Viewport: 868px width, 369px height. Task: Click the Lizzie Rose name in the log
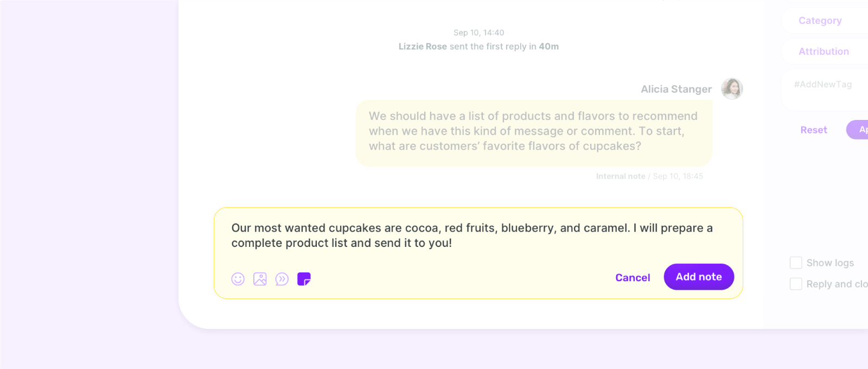[x=423, y=47]
